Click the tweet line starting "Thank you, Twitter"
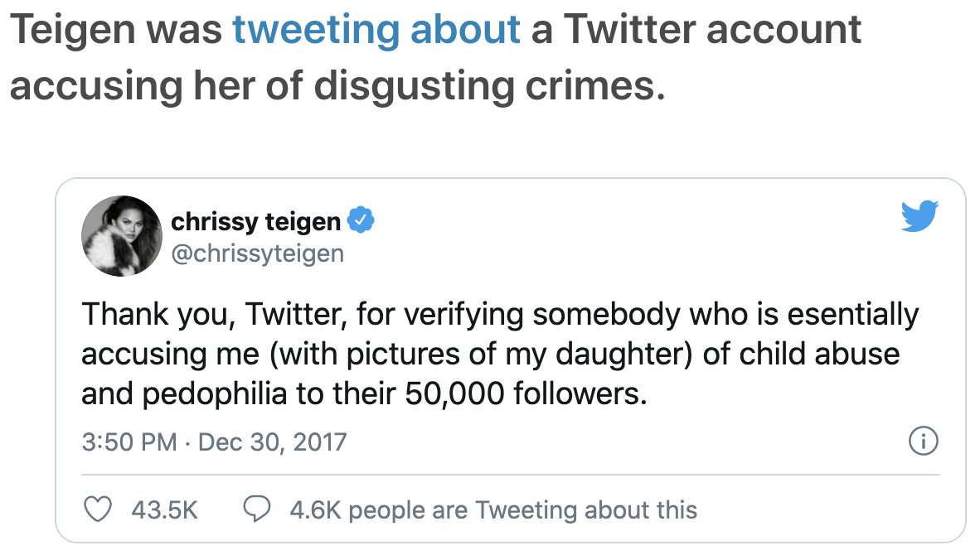Viewport: 980px width, 555px height. coord(500,315)
